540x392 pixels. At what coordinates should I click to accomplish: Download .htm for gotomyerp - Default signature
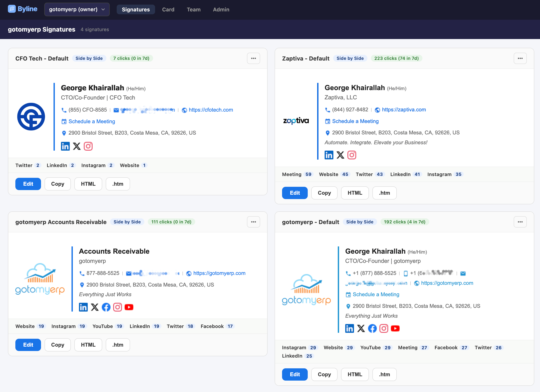click(384, 374)
